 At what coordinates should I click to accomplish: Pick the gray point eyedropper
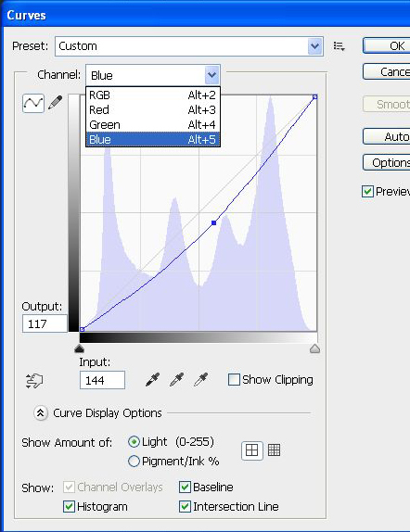coord(176,379)
